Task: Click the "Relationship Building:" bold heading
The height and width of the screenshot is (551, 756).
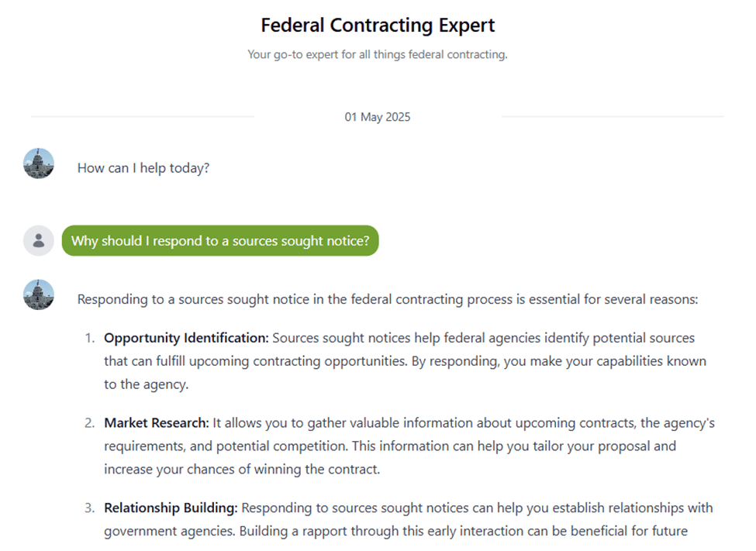Action: point(171,508)
